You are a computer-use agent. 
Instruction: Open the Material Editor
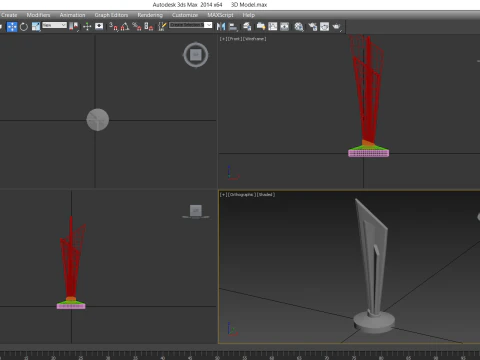pyautogui.click(x=299, y=27)
